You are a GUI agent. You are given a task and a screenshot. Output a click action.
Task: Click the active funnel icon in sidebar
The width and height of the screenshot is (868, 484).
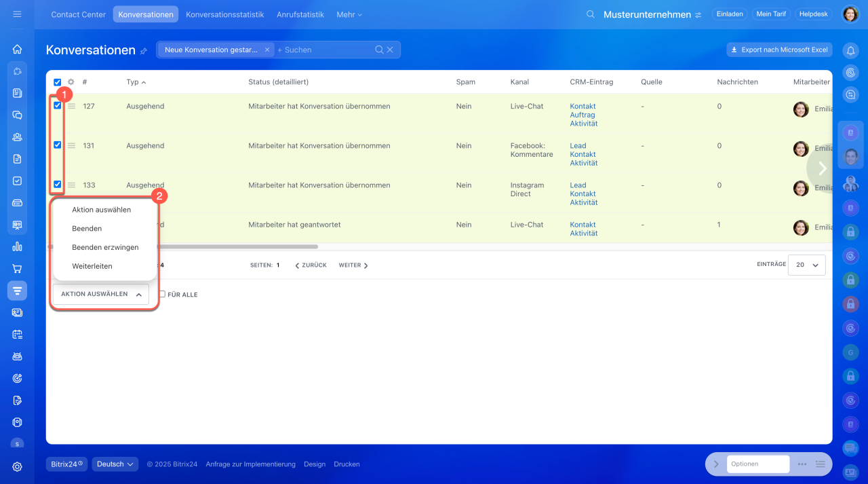click(17, 291)
